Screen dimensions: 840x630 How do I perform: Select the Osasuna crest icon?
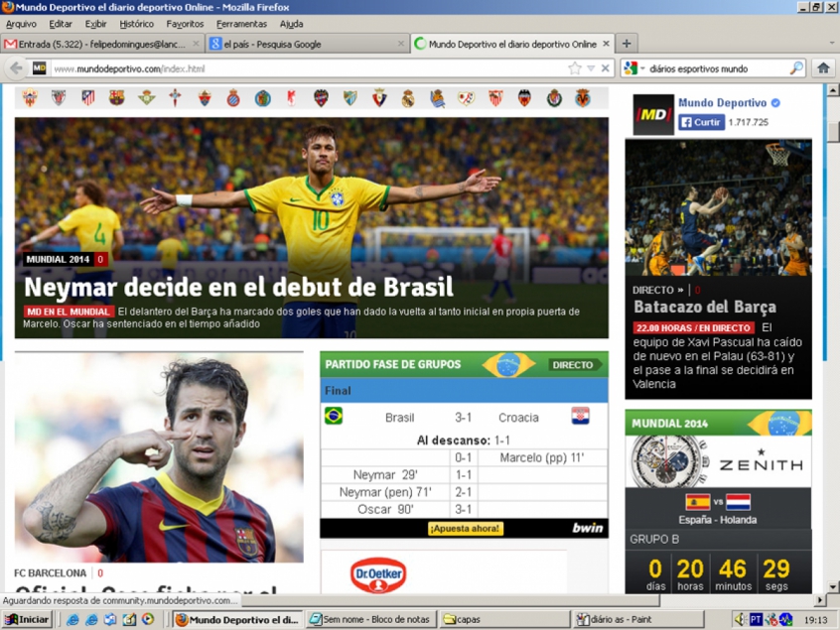(379, 98)
